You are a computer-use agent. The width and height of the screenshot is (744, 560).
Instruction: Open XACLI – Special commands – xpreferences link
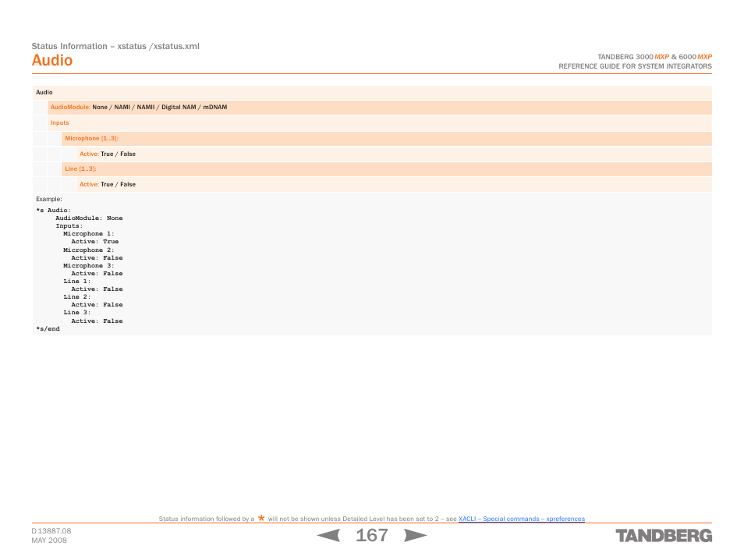point(522,519)
